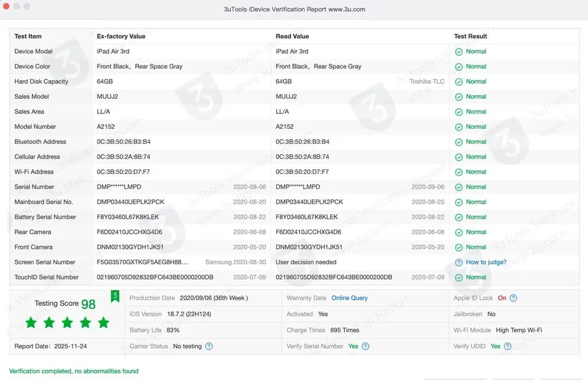Click the Normal icon on Hard Disk Capacity row
This screenshot has height=380, width=588.
[x=459, y=81]
